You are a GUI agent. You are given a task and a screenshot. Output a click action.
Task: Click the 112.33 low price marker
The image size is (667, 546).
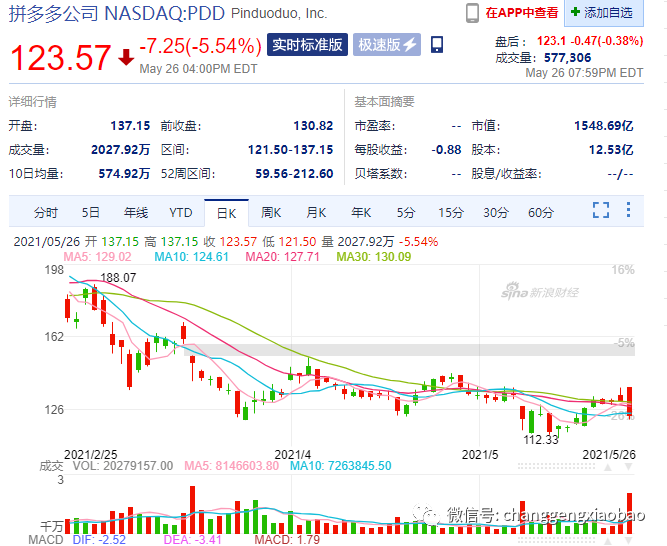coord(541,440)
